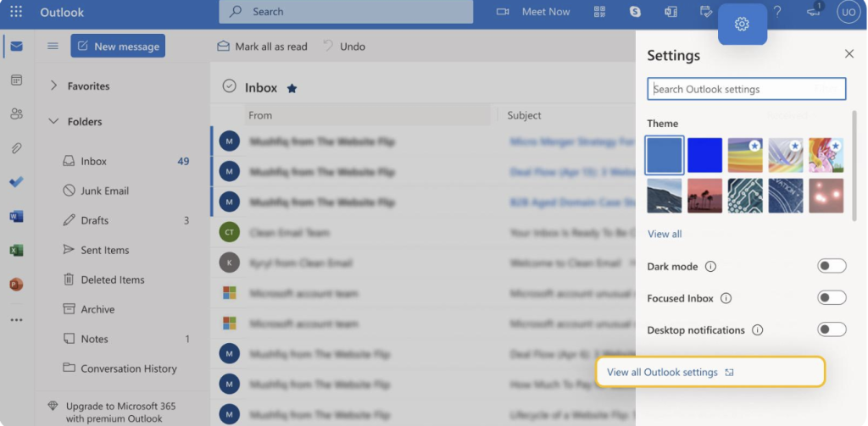The height and width of the screenshot is (426, 868).
Task: Close the Settings panel
Action: (x=849, y=53)
